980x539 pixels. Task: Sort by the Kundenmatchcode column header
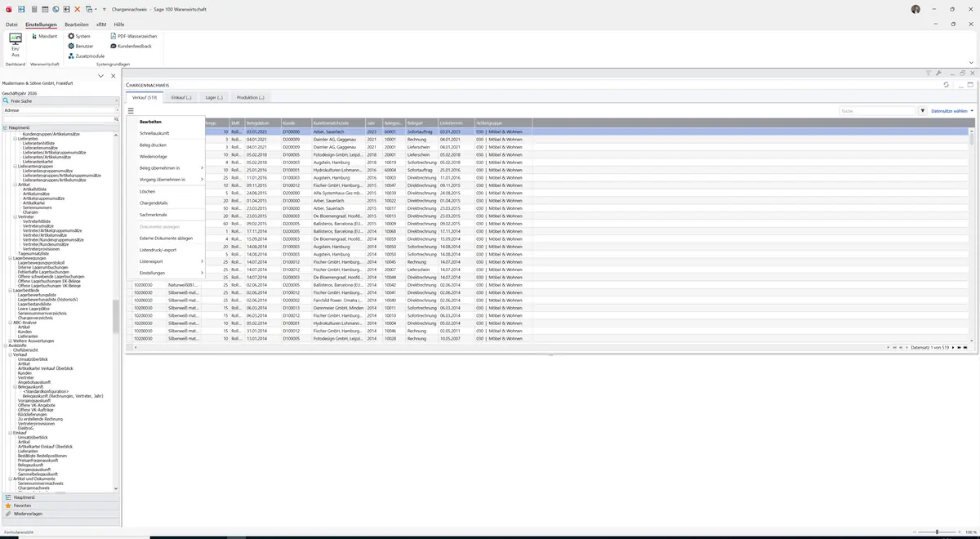[x=338, y=122]
